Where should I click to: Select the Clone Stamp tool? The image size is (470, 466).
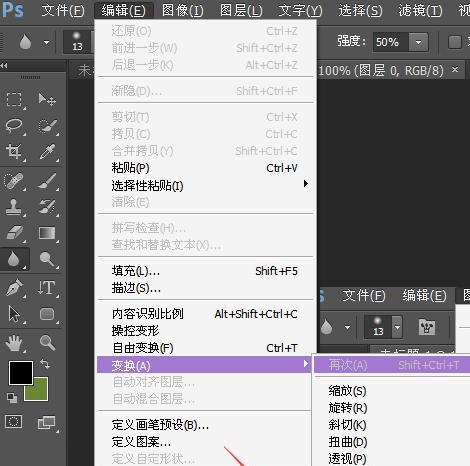(14, 207)
